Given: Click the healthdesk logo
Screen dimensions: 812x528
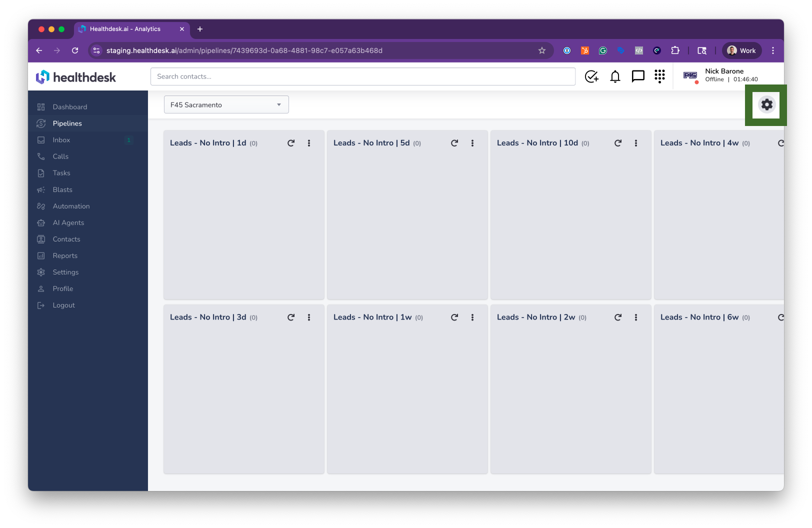Looking at the screenshot, I should 75,77.
